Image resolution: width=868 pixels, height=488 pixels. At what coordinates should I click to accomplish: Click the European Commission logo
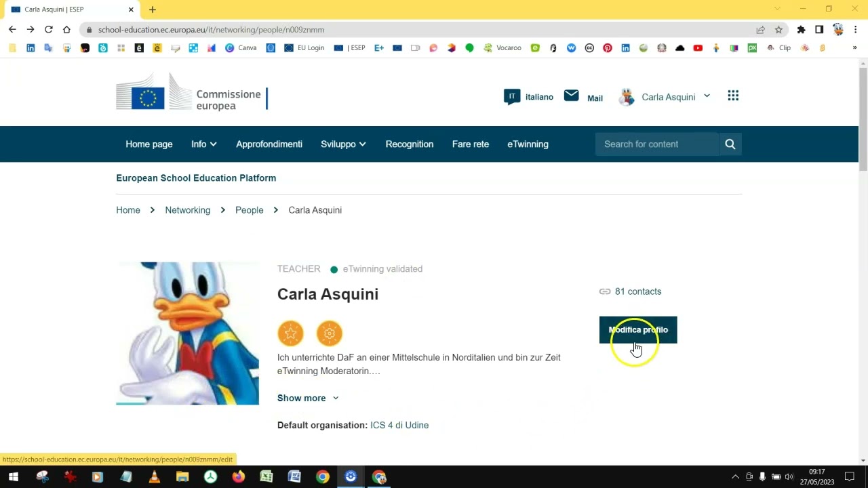click(192, 94)
